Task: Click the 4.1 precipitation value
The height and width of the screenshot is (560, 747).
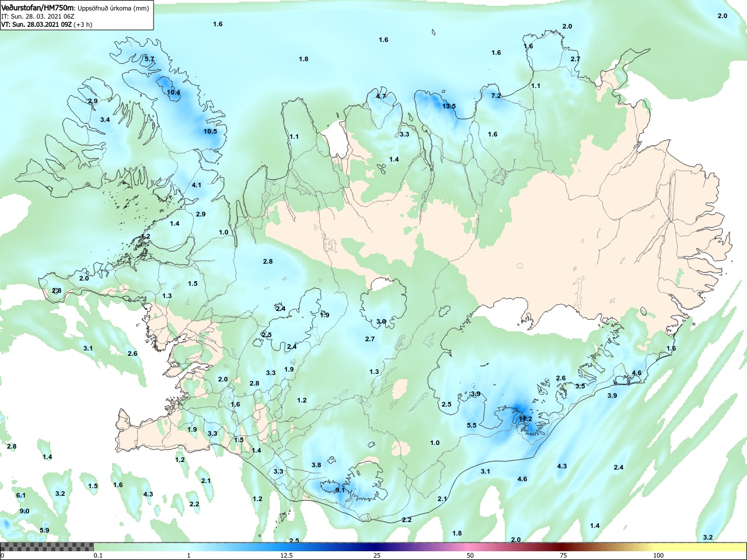Action: (x=197, y=185)
